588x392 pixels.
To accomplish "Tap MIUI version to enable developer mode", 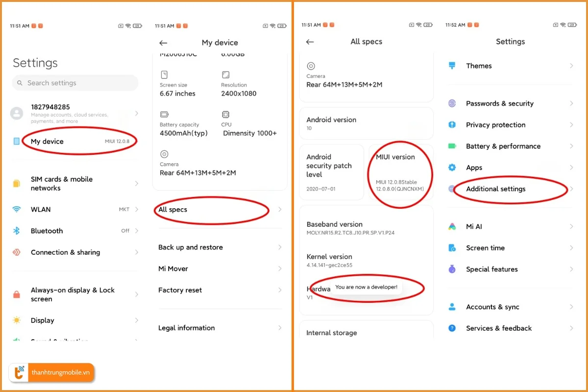I will 400,172.
